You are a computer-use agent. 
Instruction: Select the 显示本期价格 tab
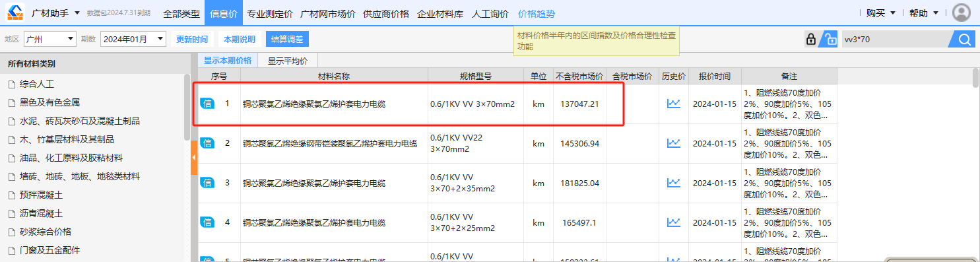click(x=228, y=60)
